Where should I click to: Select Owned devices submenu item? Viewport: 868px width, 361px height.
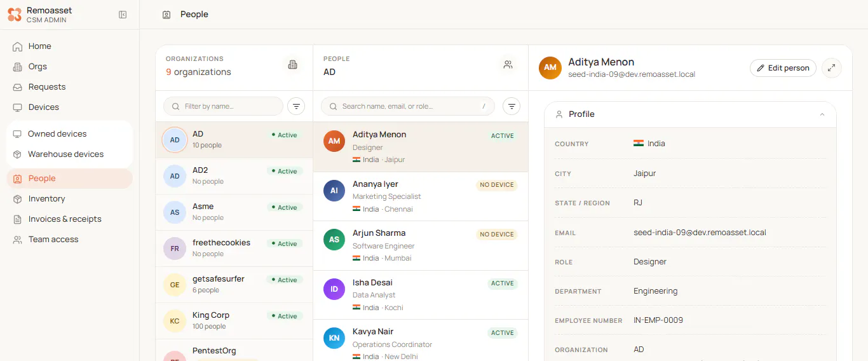click(x=69, y=134)
